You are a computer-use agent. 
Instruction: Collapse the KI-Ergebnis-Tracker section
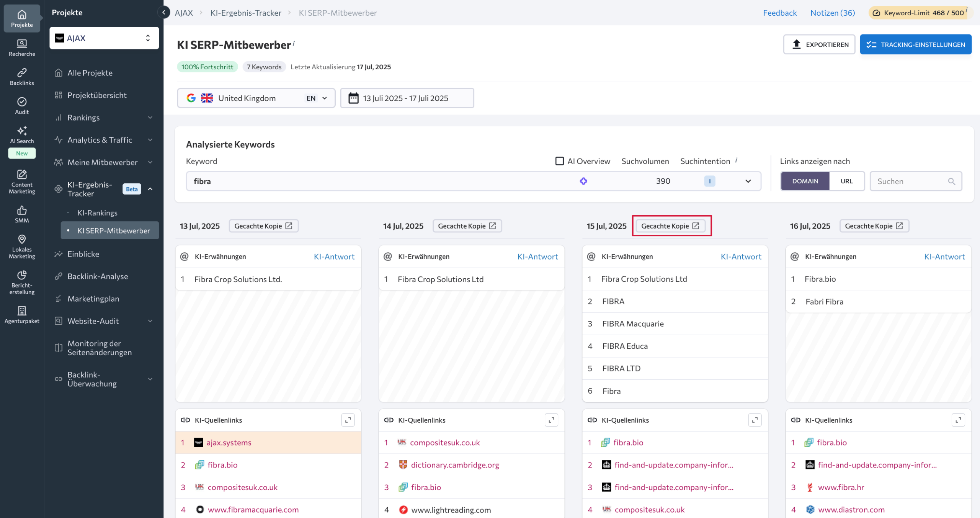[x=150, y=189]
